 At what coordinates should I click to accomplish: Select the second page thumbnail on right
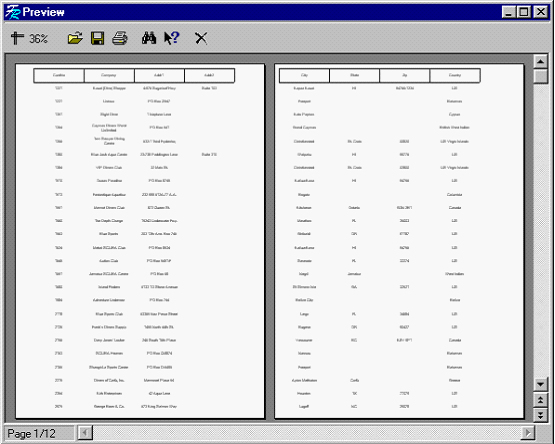point(399,241)
